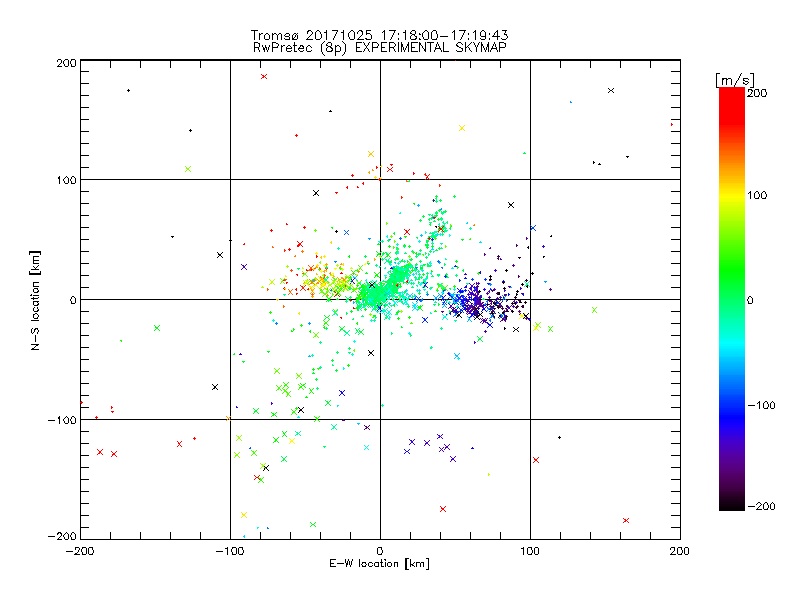
Task: Click the vertical velocity color bar
Action: [732, 299]
